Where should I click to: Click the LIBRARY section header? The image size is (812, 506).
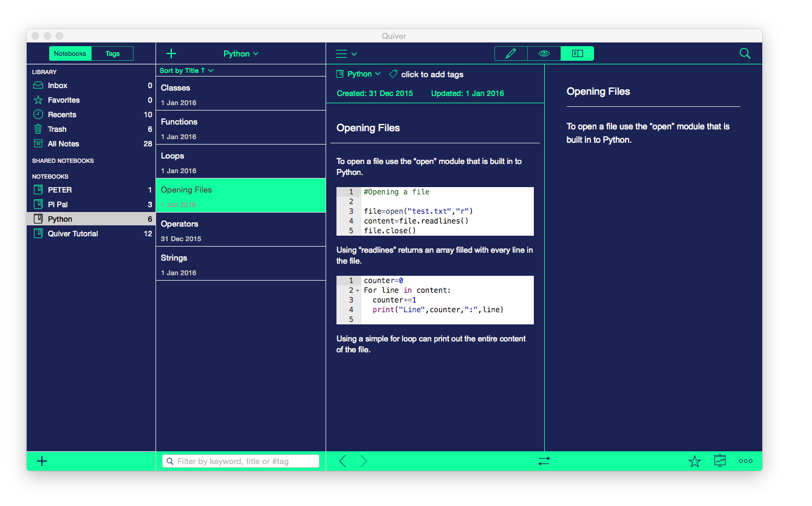(x=44, y=72)
